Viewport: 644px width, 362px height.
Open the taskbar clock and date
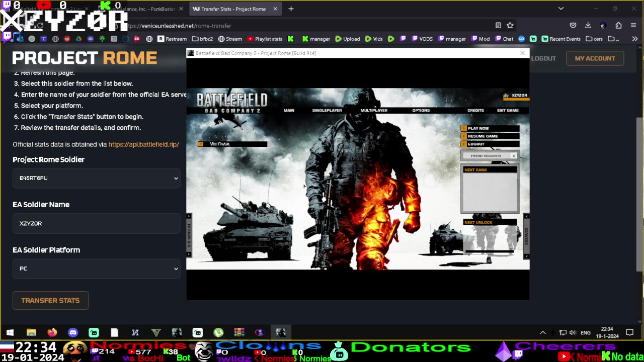[x=607, y=332]
